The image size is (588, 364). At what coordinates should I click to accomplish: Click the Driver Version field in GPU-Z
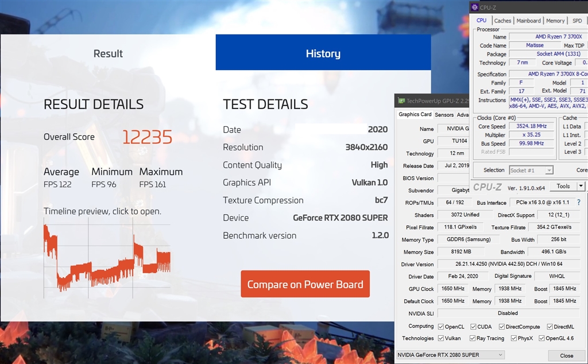click(x=509, y=264)
